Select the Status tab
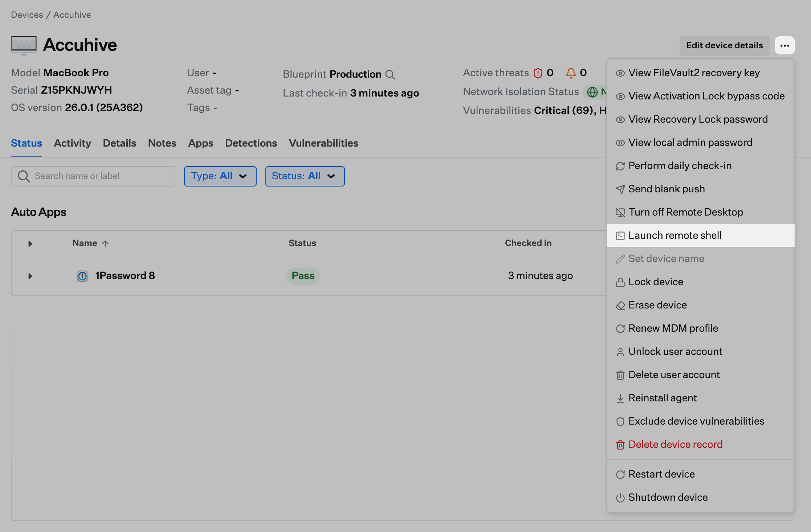The height and width of the screenshot is (532, 811). point(27,143)
